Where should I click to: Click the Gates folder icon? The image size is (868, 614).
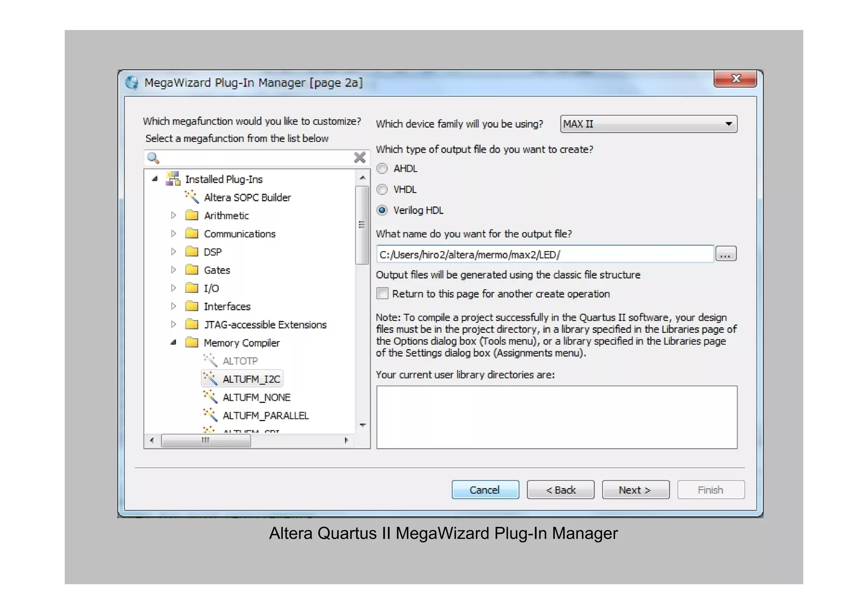tap(192, 270)
